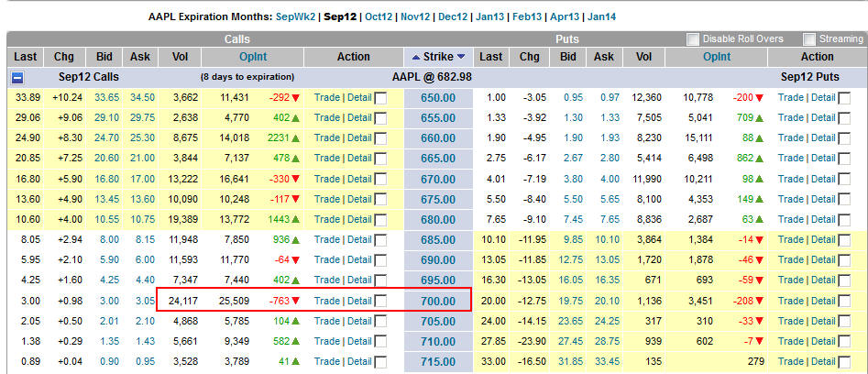The image size is (868, 374).
Task: Click call open interest 25,509
Action: pyautogui.click(x=235, y=301)
